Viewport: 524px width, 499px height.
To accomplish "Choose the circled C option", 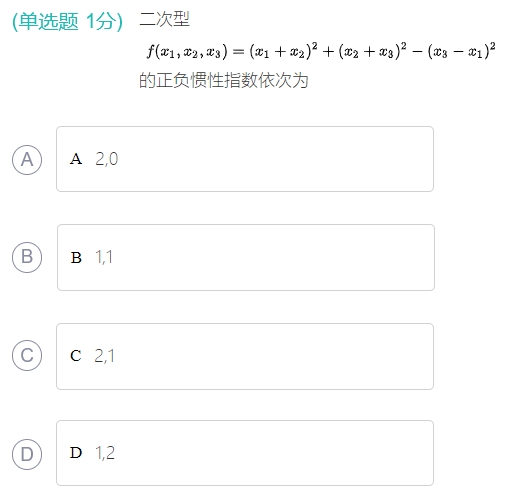I will click(x=27, y=355).
